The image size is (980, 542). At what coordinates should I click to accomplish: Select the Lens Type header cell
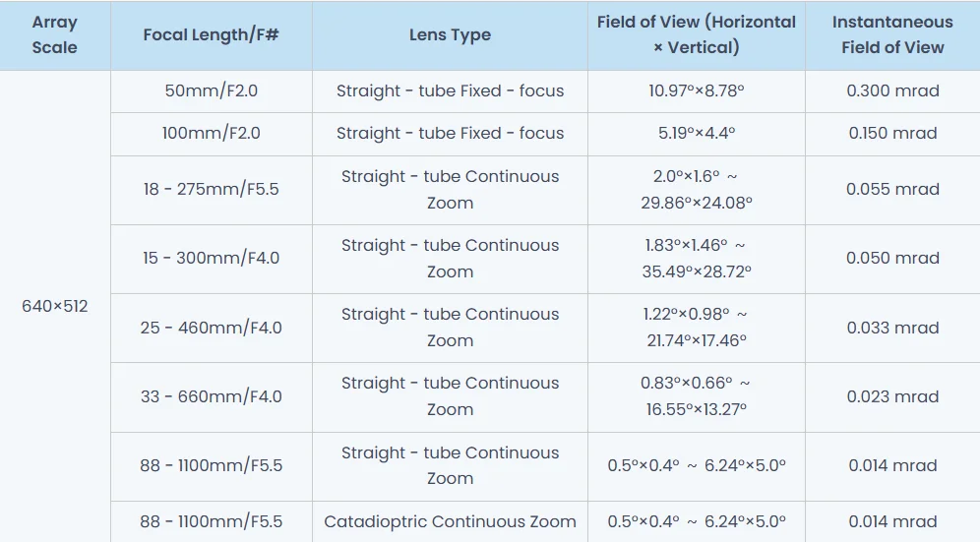(450, 35)
